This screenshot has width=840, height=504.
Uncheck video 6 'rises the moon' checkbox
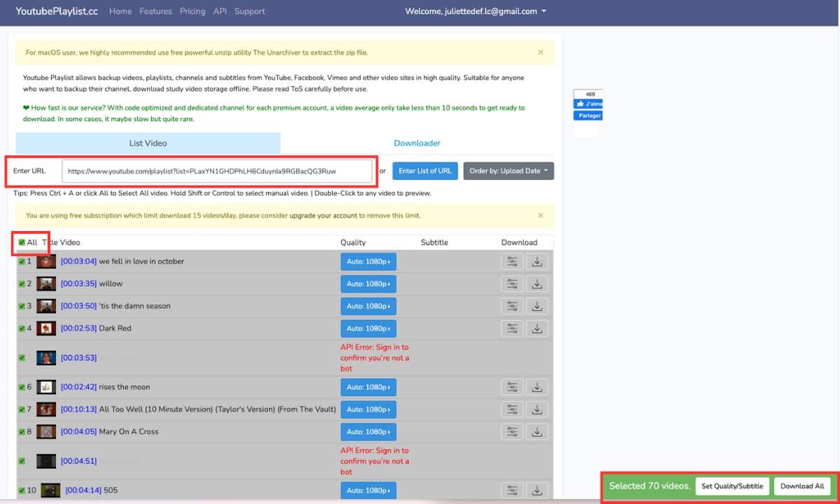click(22, 387)
